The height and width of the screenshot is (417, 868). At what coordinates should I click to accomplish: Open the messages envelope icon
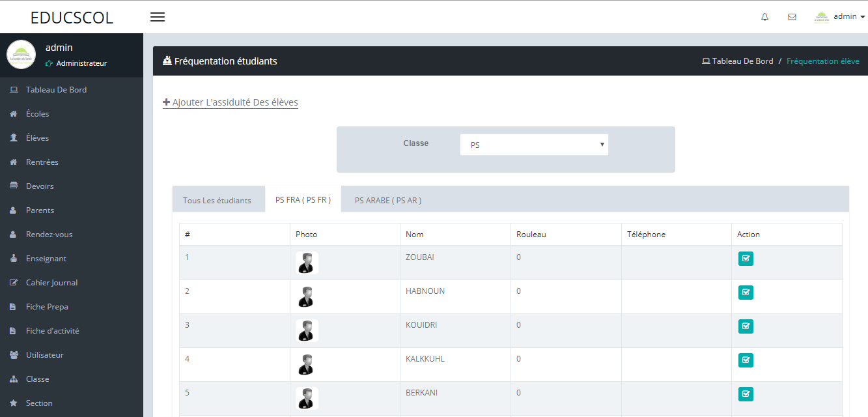(x=792, y=16)
